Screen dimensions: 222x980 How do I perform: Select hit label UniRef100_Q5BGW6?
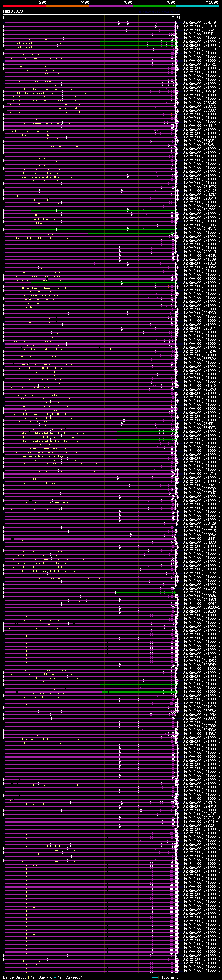(x=199, y=103)
